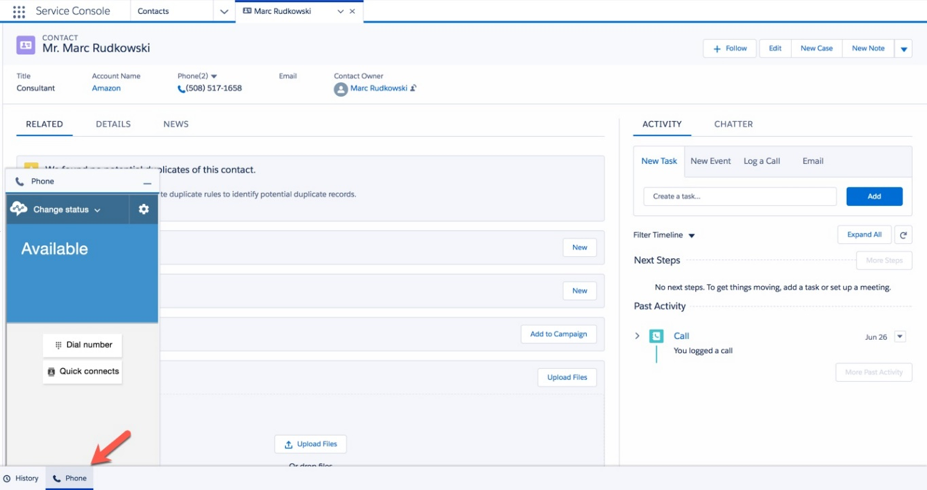Select the New Event composer tab
927x490 pixels.
pos(711,161)
